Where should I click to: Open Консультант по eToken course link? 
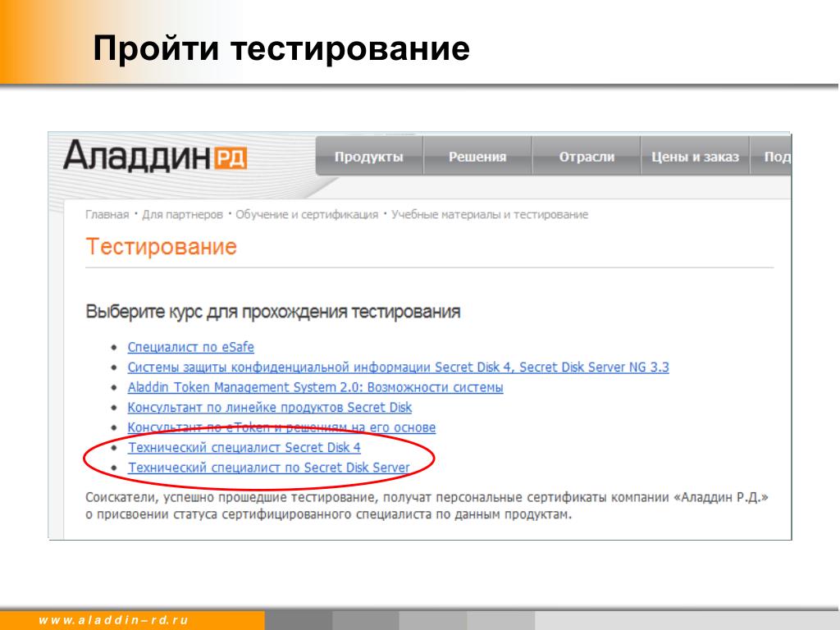(x=281, y=427)
